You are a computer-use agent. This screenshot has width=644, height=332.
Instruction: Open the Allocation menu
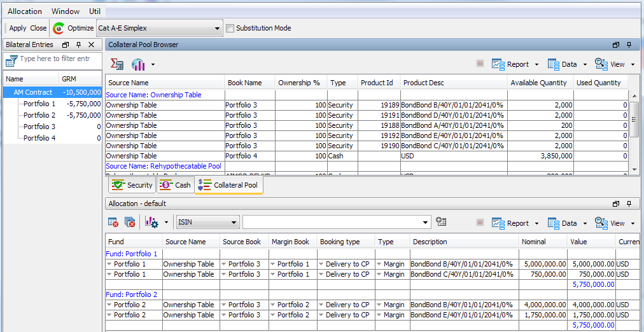tap(25, 11)
